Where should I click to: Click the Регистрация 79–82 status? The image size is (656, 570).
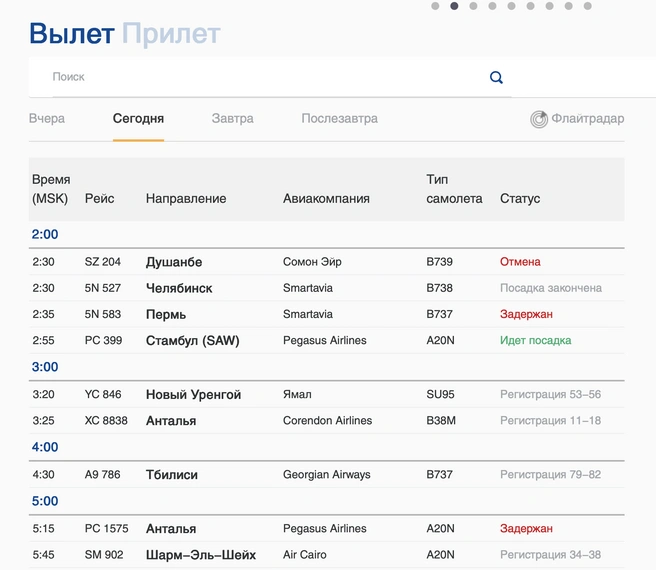[x=550, y=475]
